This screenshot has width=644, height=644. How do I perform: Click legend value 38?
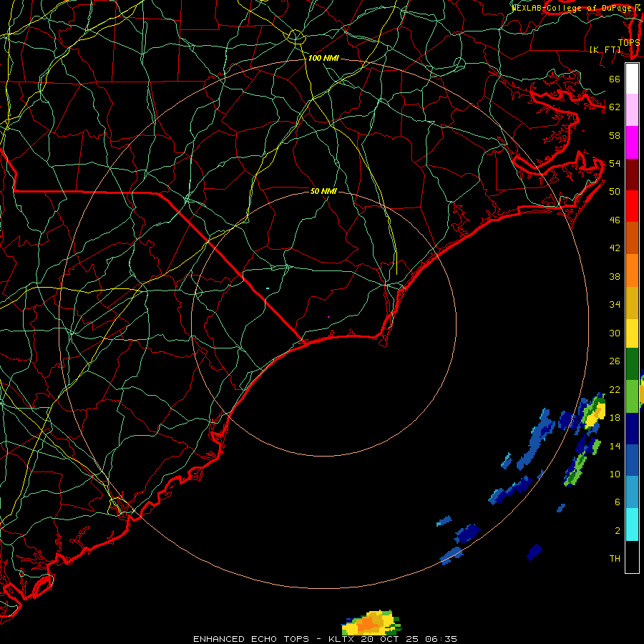click(x=615, y=277)
